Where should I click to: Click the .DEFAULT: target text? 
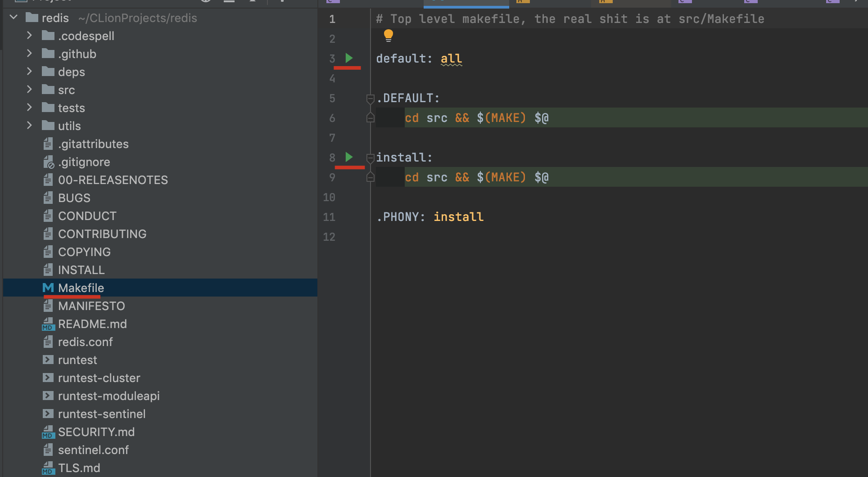pos(408,98)
